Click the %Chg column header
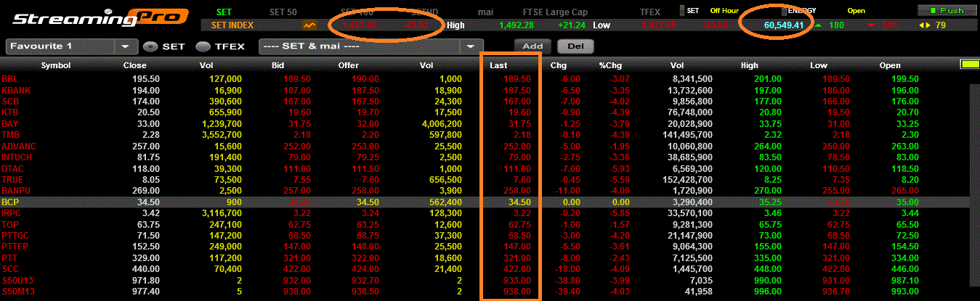This screenshot has height=301, width=980. 612,65
